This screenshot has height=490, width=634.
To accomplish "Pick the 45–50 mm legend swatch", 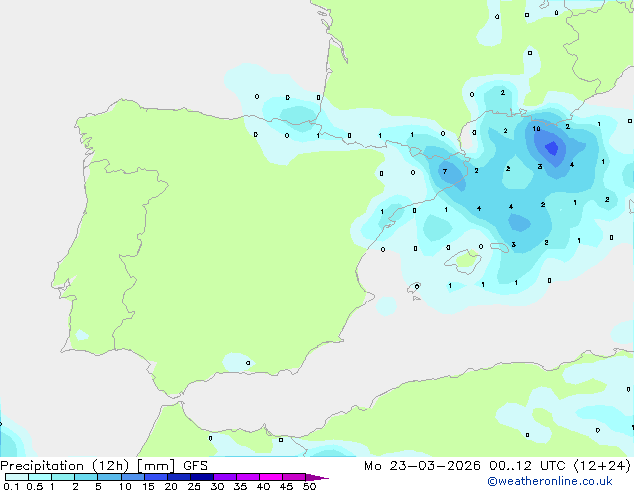I will (294, 477).
